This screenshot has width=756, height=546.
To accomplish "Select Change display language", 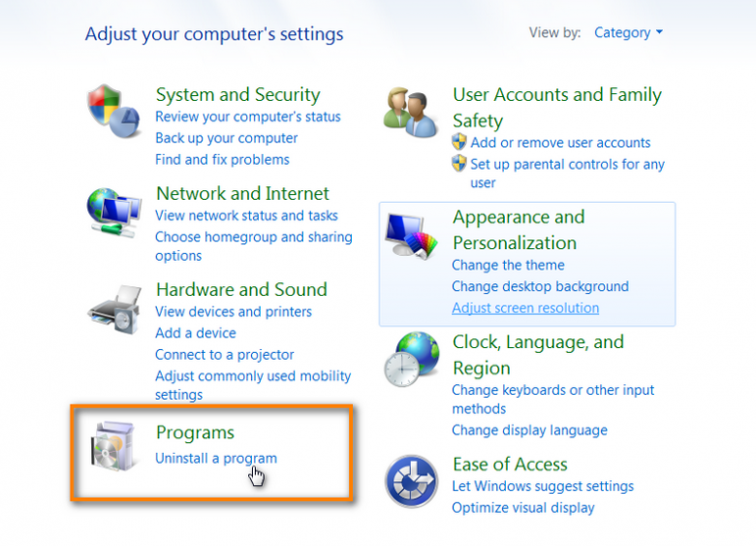I will coord(529,431).
